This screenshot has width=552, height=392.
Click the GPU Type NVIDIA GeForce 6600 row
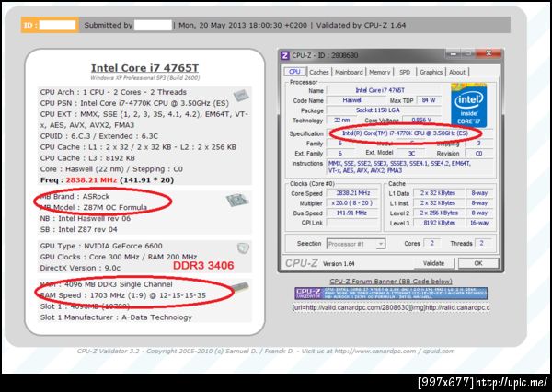pos(101,246)
